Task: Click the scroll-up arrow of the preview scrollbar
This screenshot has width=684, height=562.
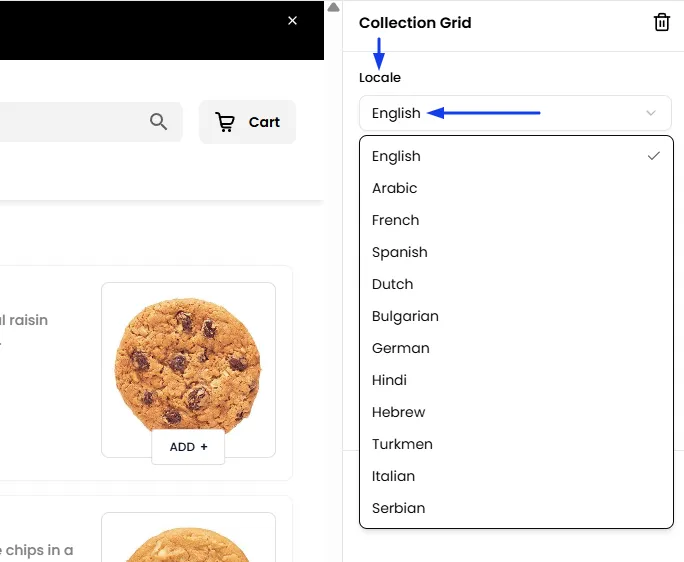Action: (x=333, y=7)
